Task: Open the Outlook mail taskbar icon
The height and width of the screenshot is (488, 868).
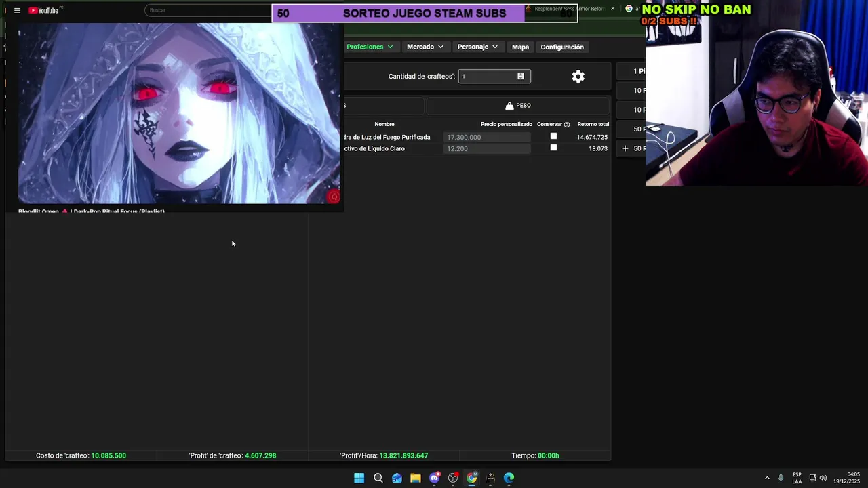Action: click(x=397, y=478)
